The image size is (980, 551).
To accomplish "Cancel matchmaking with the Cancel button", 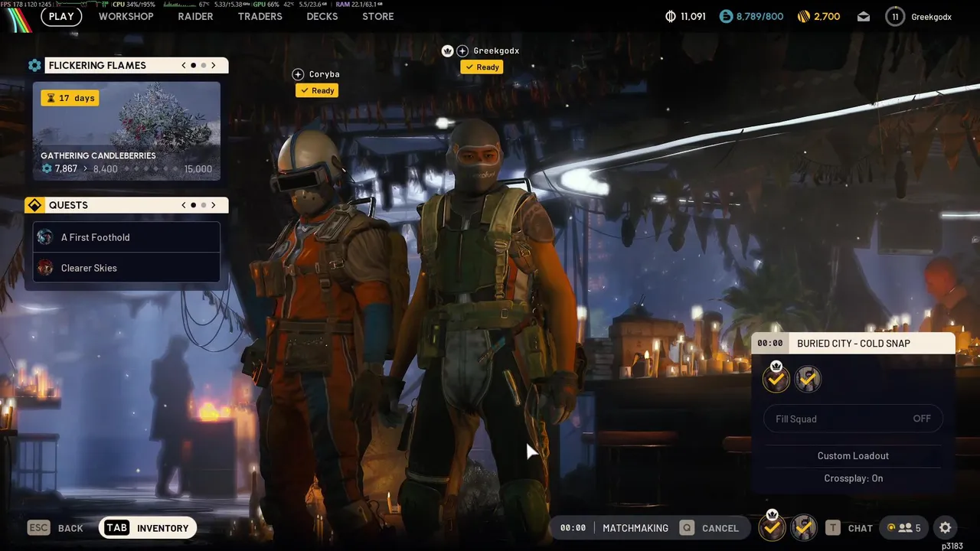I will point(710,528).
